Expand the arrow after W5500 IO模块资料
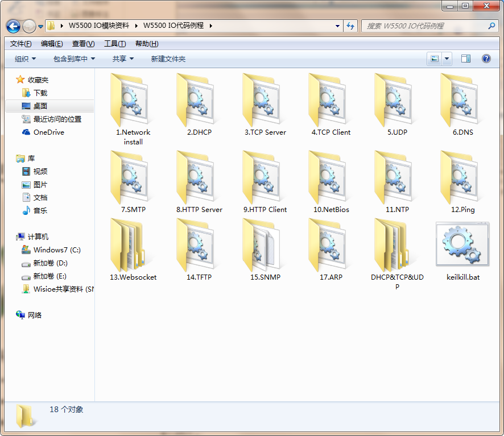 (x=137, y=26)
